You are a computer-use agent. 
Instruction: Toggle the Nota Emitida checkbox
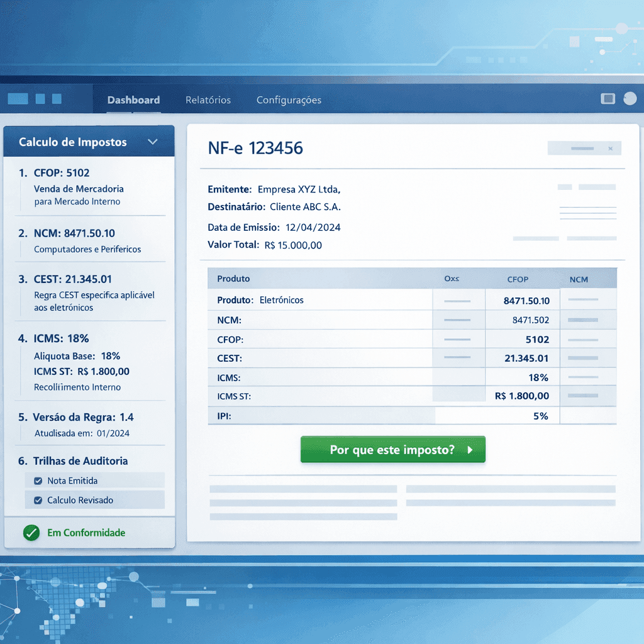coord(38,480)
